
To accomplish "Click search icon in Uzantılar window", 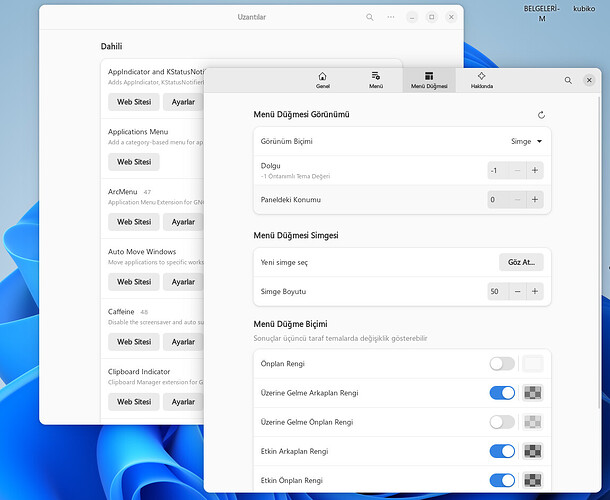I will [x=370, y=17].
